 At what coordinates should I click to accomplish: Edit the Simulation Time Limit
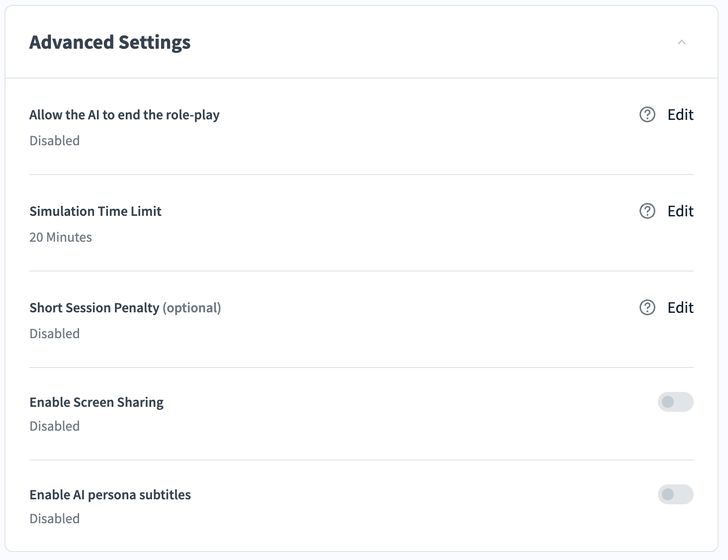click(680, 211)
